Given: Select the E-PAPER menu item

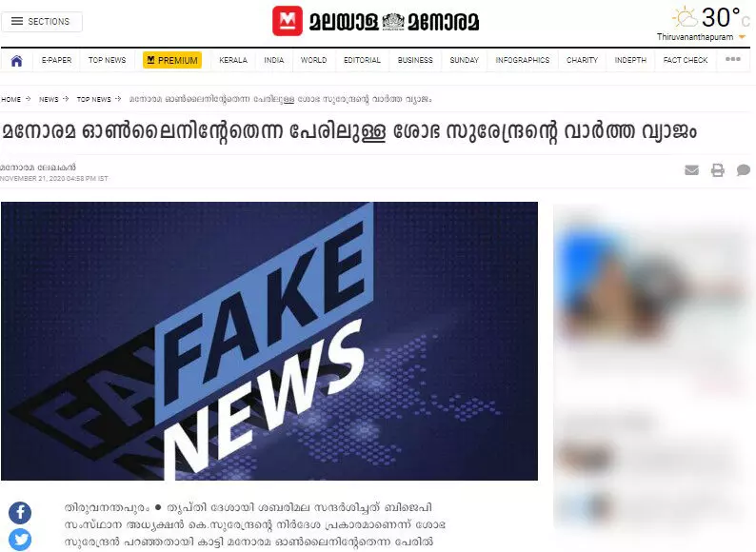Looking at the screenshot, I should (56, 60).
